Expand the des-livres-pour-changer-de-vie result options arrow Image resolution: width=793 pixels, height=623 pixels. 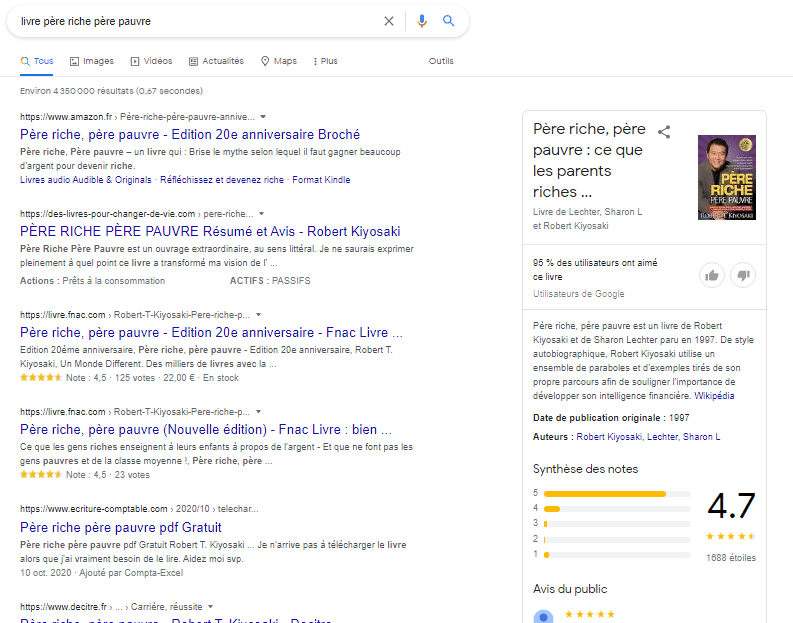pyautogui.click(x=261, y=214)
